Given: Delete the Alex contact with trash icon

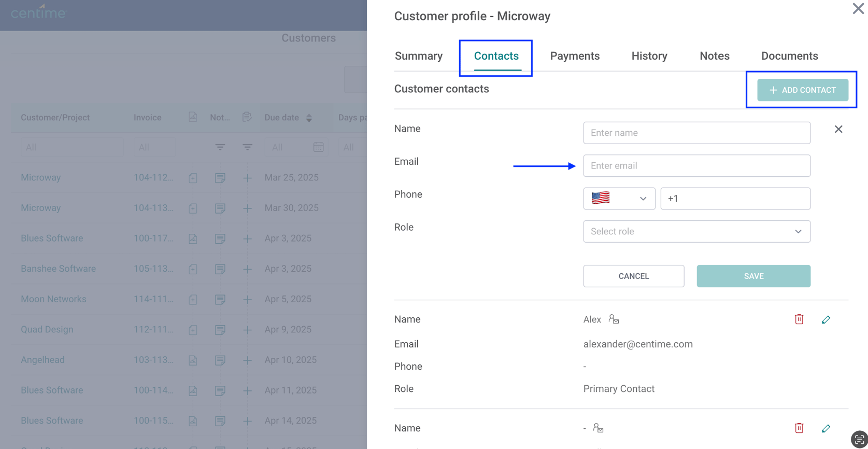Looking at the screenshot, I should [799, 319].
